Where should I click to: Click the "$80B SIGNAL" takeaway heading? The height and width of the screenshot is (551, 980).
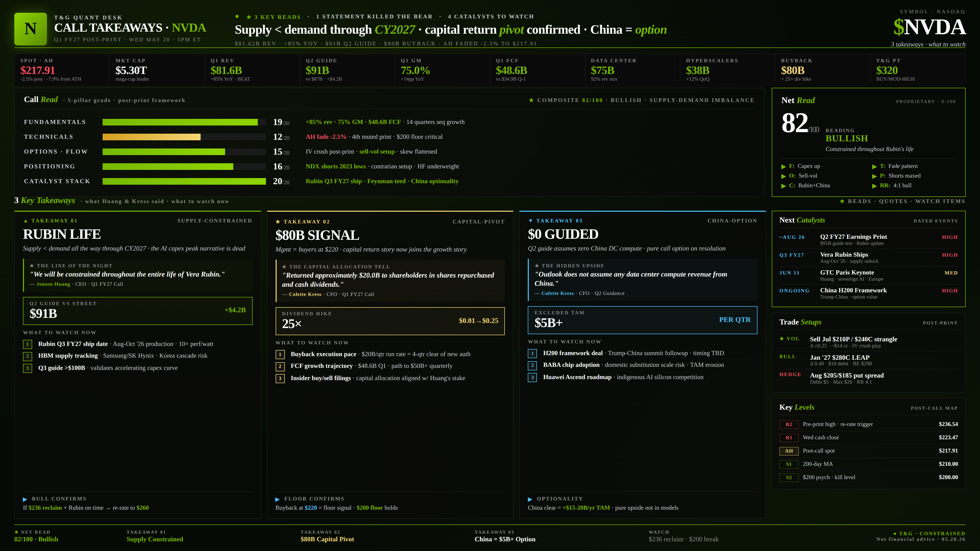(x=317, y=235)
